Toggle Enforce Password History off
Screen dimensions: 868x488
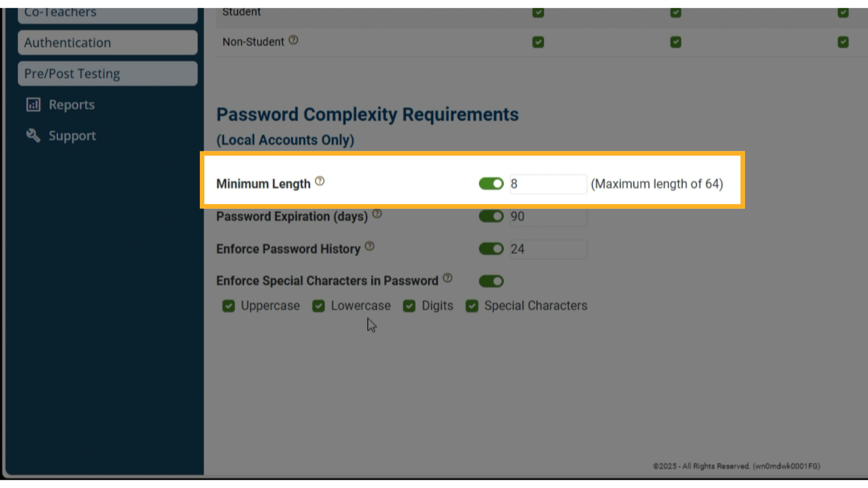click(x=491, y=249)
